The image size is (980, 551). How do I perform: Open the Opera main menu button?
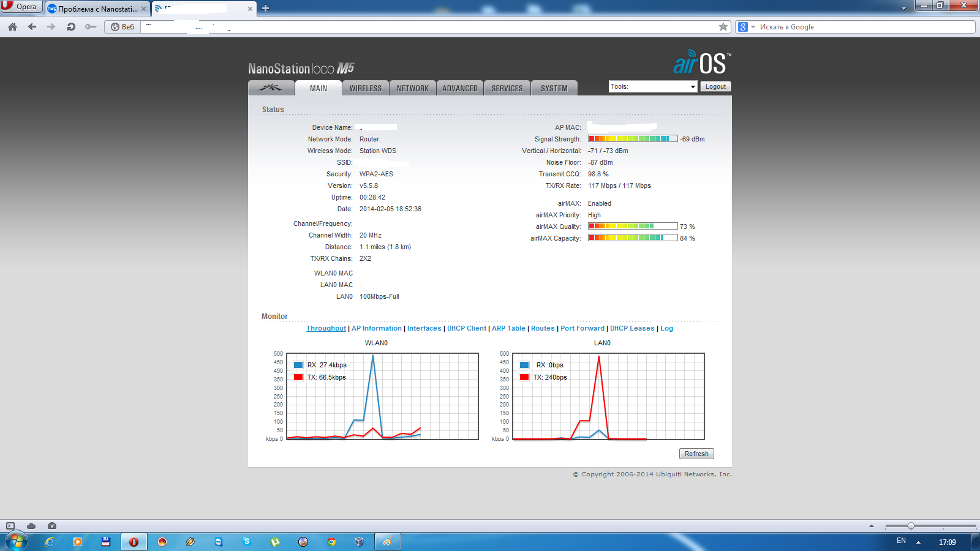tap(21, 7)
